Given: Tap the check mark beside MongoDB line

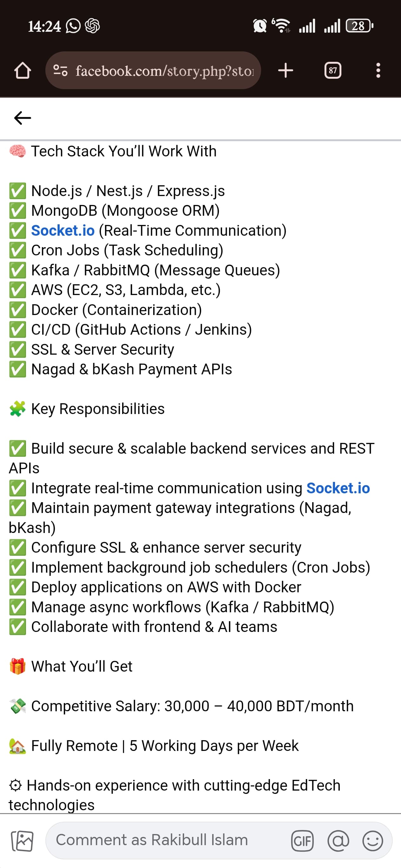Looking at the screenshot, I should tap(17, 211).
